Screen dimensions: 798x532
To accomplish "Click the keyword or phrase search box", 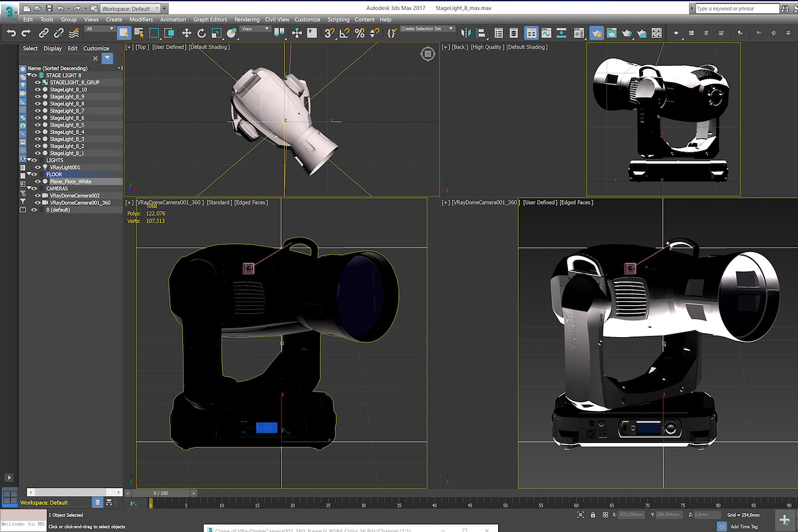I will (736, 9).
